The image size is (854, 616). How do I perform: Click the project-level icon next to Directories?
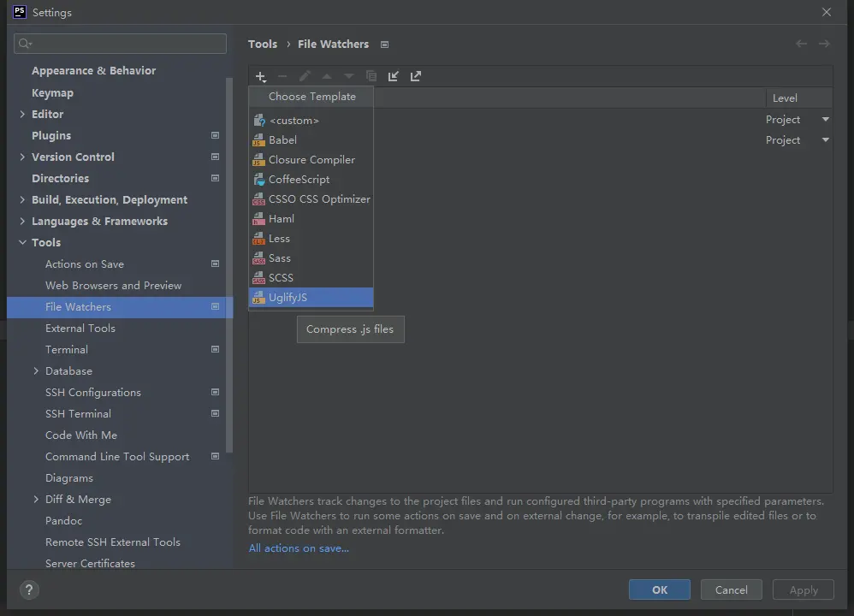215,178
